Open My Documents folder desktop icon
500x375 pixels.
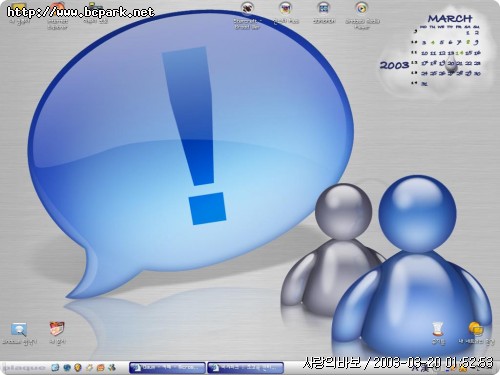pyautogui.click(x=57, y=333)
